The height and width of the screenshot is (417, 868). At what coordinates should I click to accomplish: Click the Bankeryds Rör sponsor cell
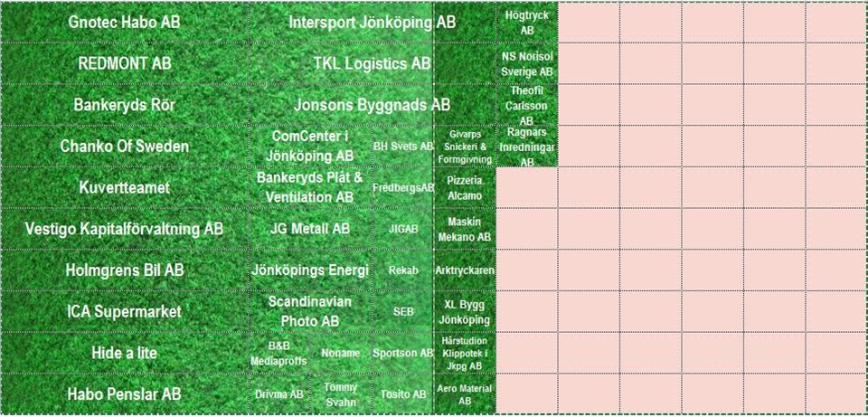(x=125, y=105)
